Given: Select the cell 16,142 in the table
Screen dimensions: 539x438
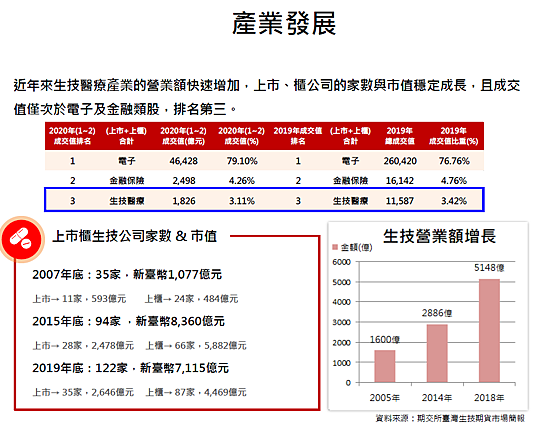Looking at the screenshot, I should click(x=400, y=181).
